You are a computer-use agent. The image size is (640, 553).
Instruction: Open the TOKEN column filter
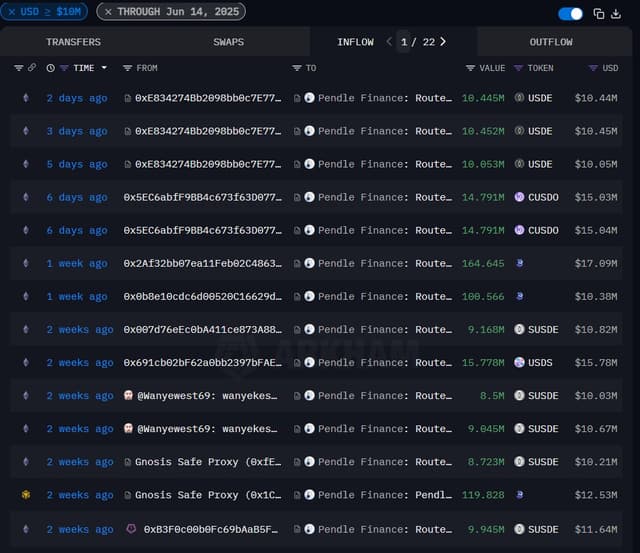tap(518, 68)
